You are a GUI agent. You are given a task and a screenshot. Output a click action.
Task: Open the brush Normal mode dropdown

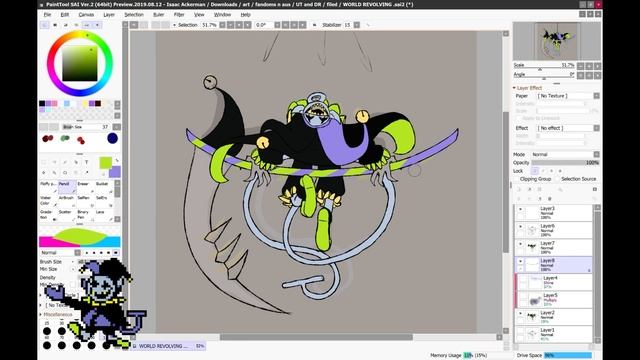(x=78, y=253)
